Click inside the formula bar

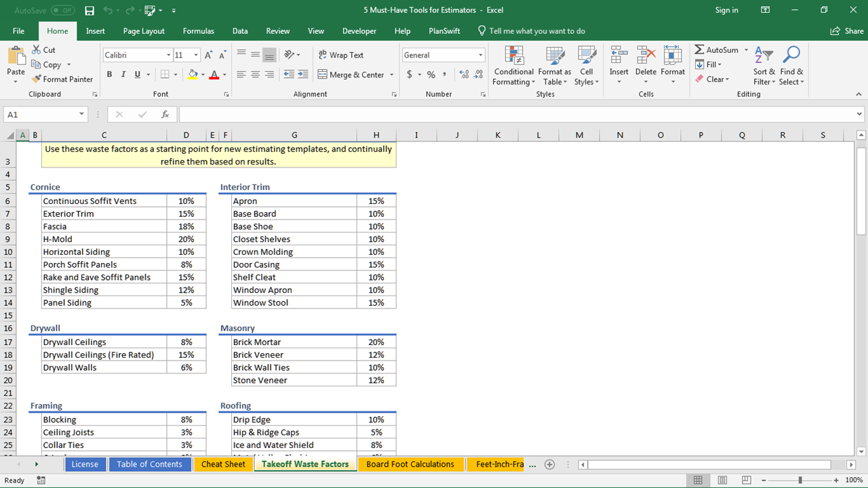515,115
